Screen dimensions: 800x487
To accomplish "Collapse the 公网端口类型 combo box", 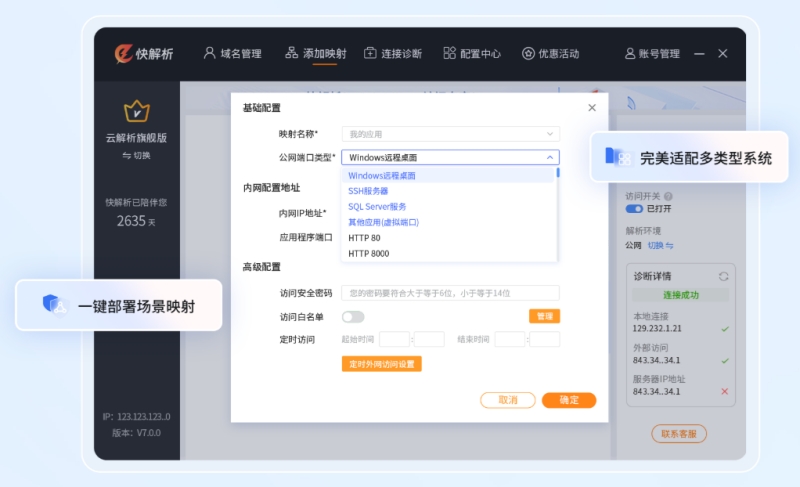I will click(x=451, y=158).
